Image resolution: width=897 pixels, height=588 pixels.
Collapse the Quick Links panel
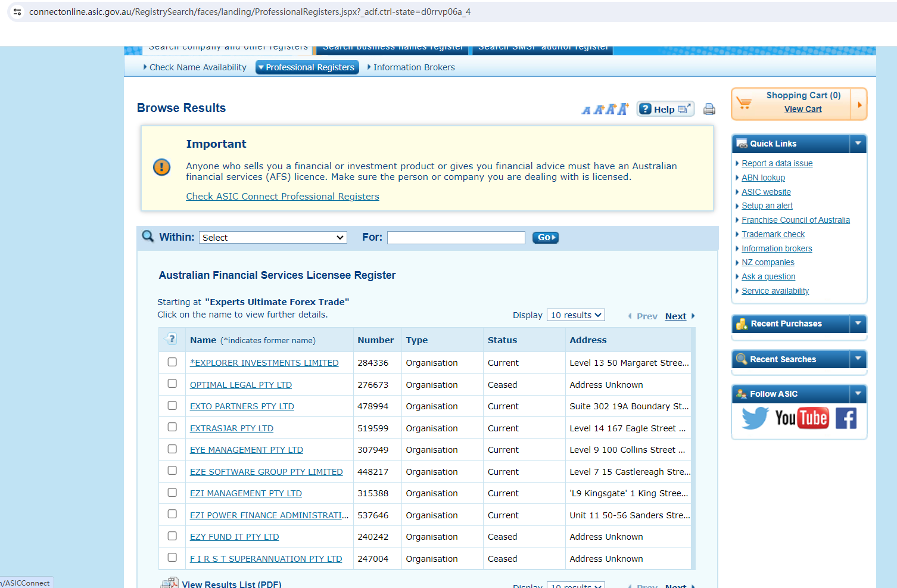pyautogui.click(x=858, y=144)
